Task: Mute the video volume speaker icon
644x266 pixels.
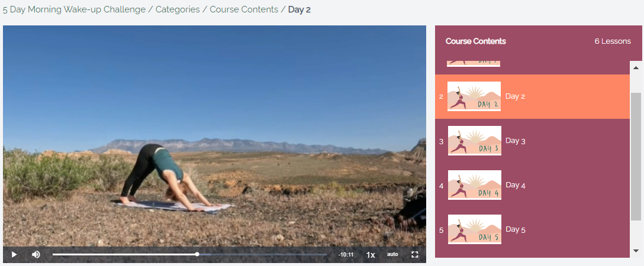Action: tap(36, 255)
